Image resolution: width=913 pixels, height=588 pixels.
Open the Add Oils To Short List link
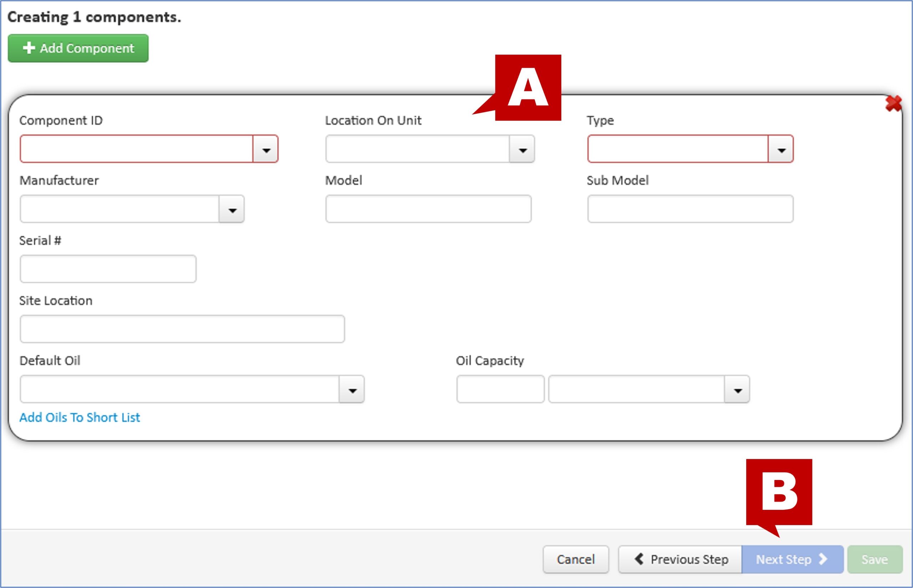tap(80, 418)
